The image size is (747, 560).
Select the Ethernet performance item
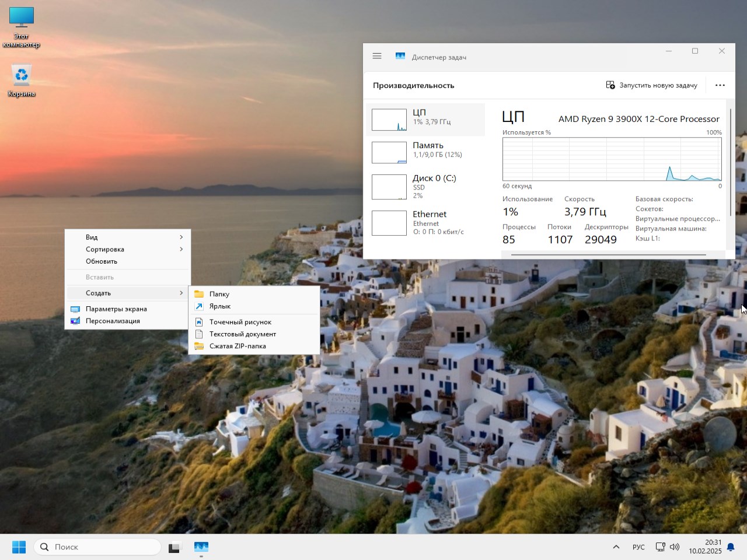point(425,223)
